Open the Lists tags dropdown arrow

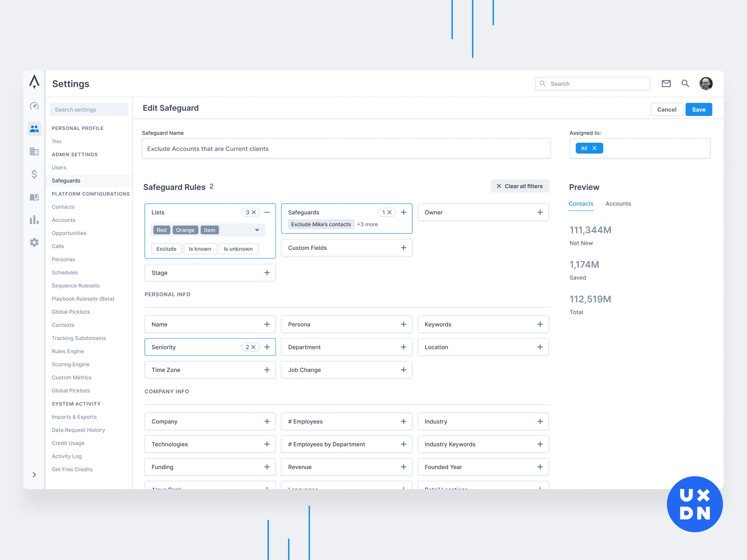[257, 230]
